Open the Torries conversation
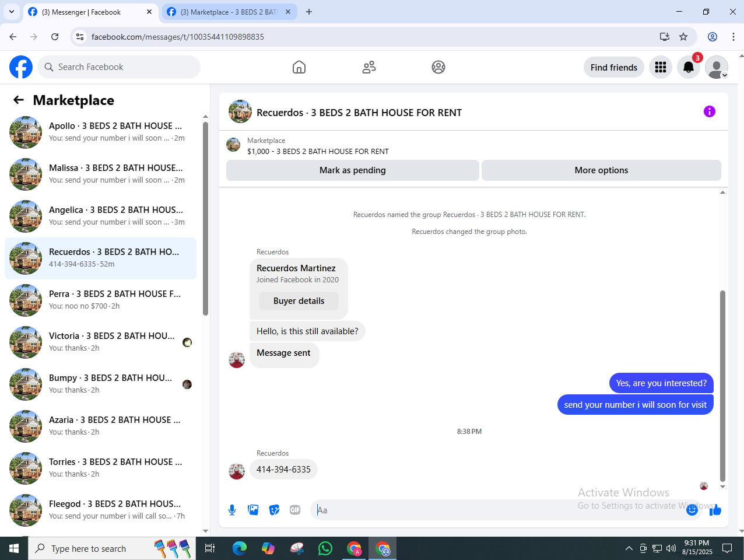 [100, 468]
